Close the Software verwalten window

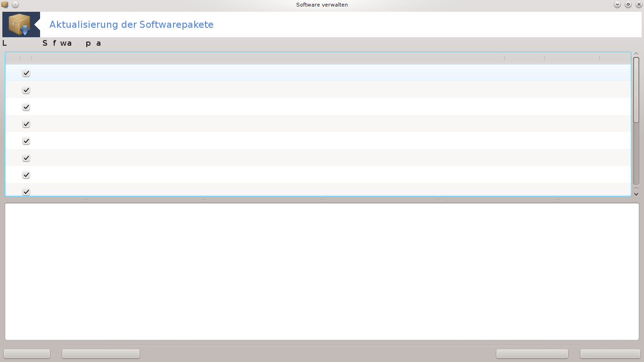(x=639, y=5)
